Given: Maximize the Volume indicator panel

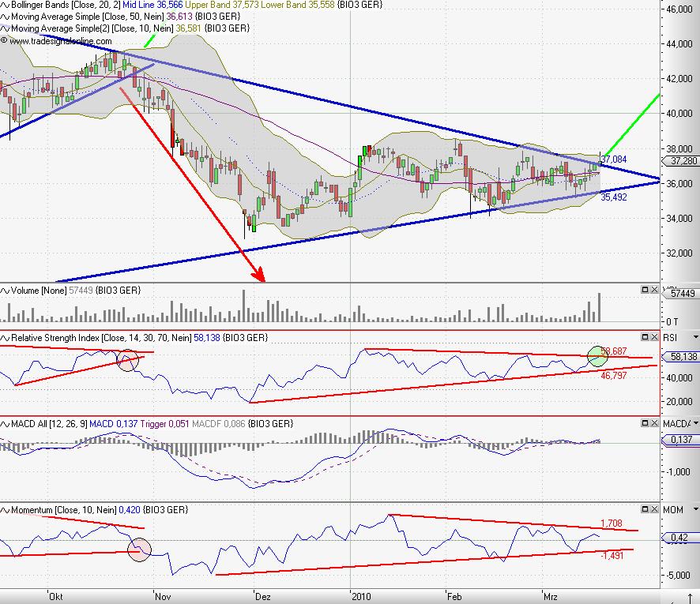Looking at the screenshot, I should point(645,291).
